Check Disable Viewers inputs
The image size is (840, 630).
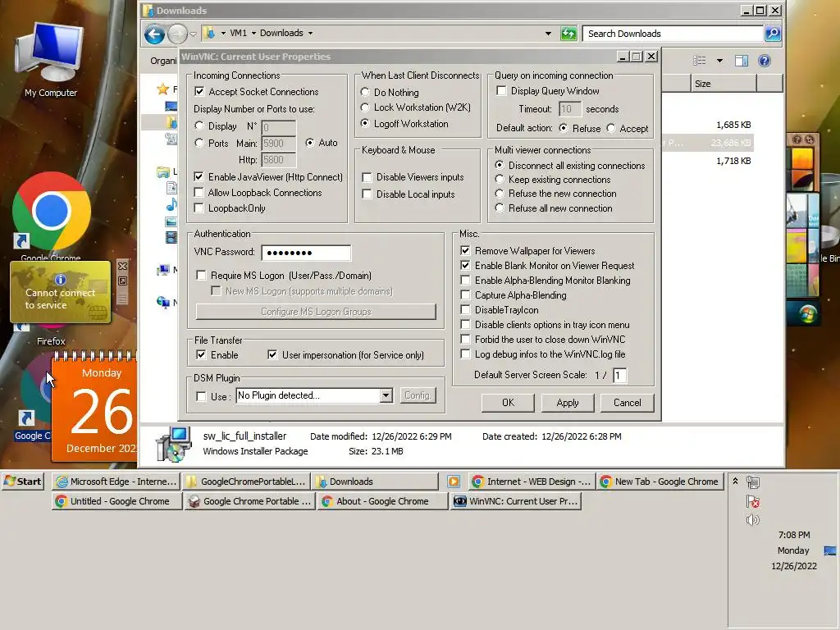tap(367, 177)
